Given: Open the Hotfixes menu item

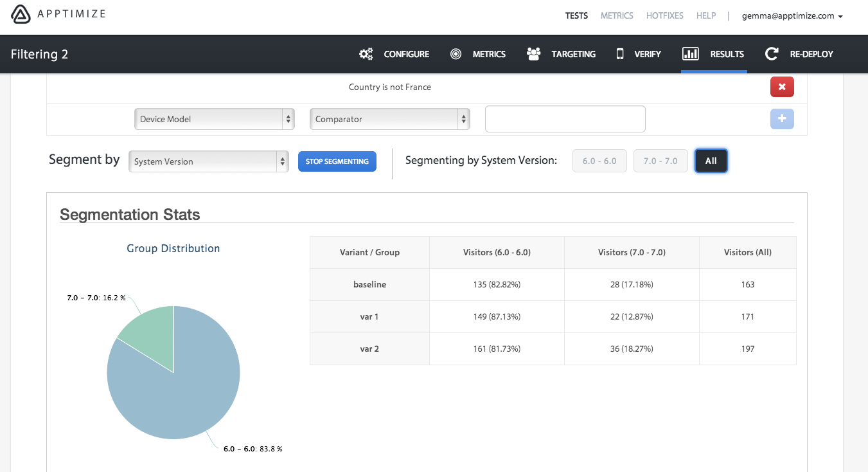Looking at the screenshot, I should [665, 15].
